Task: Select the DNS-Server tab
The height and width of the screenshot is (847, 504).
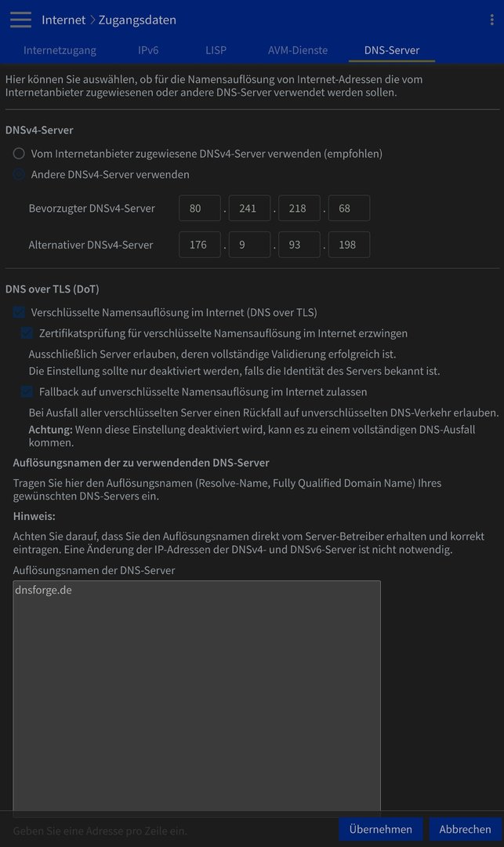Action: click(392, 50)
